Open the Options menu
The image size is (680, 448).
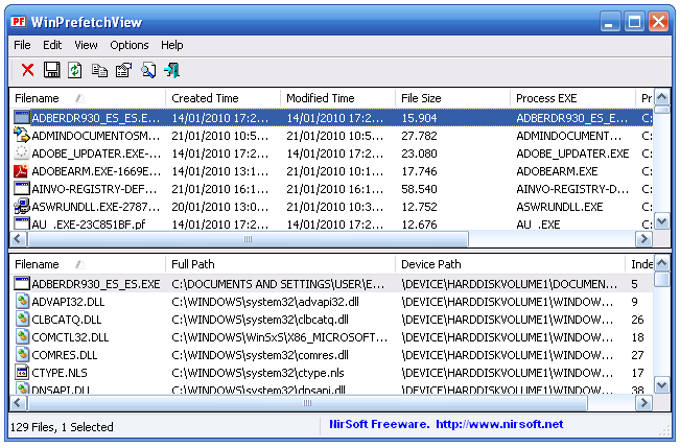(x=129, y=45)
